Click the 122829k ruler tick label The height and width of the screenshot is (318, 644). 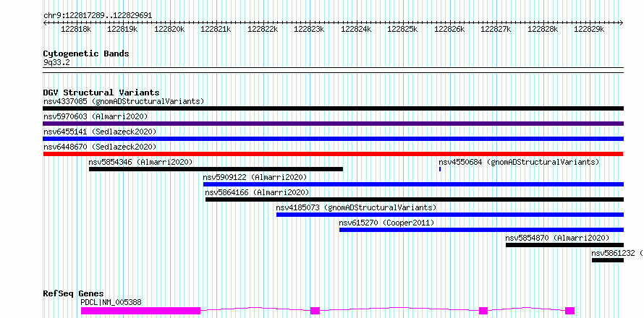[x=590, y=30]
